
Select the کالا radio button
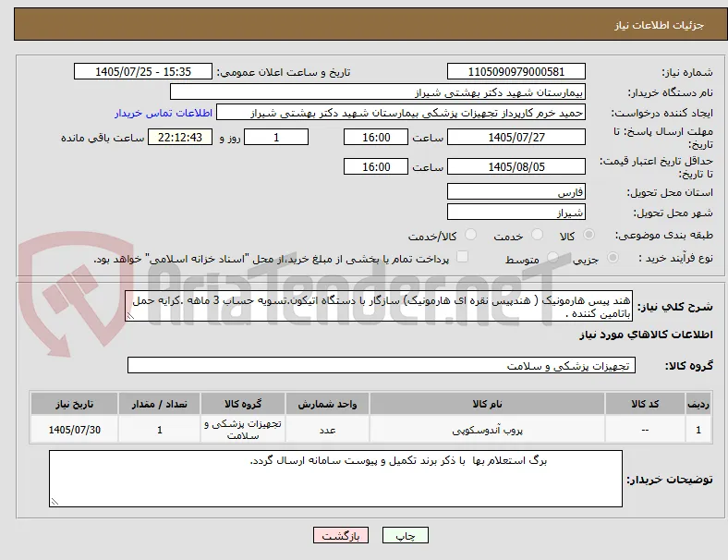coord(588,235)
